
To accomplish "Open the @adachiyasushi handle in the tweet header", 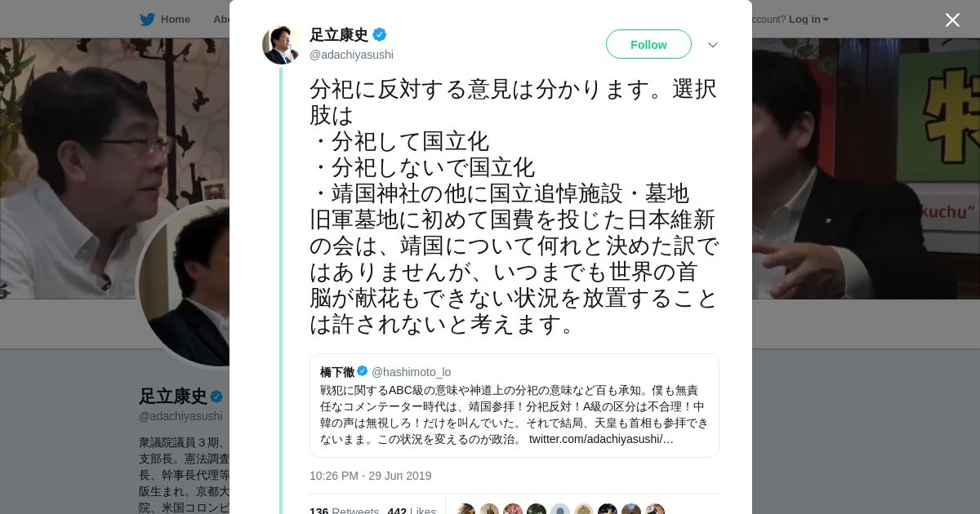I will [x=351, y=55].
